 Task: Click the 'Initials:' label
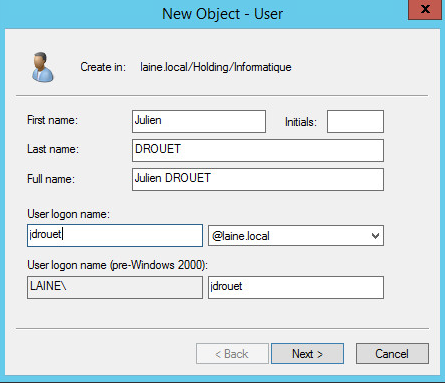point(301,122)
